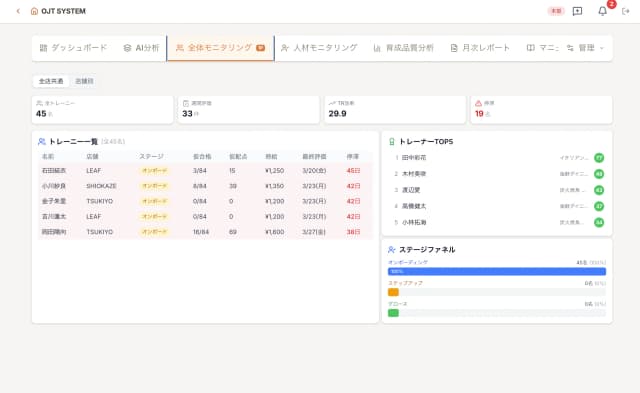Switch to the second store view toggle
The width and height of the screenshot is (640, 393).
coord(84,81)
